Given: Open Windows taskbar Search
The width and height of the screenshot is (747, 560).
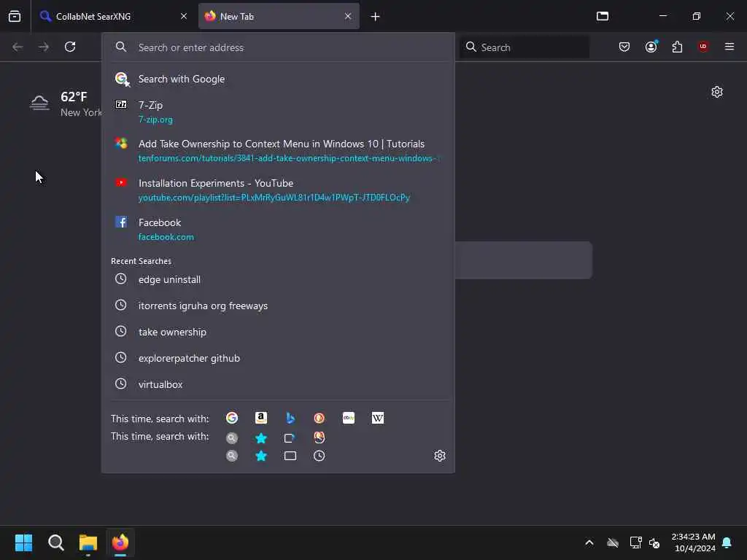Looking at the screenshot, I should [x=56, y=542].
